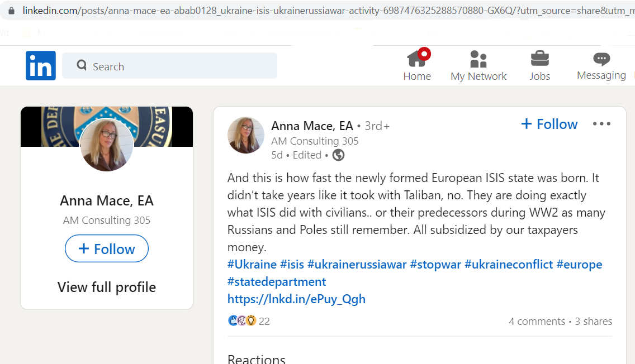The width and height of the screenshot is (635, 364).
Task: Open the Home feed icon
Action: pyautogui.click(x=417, y=59)
